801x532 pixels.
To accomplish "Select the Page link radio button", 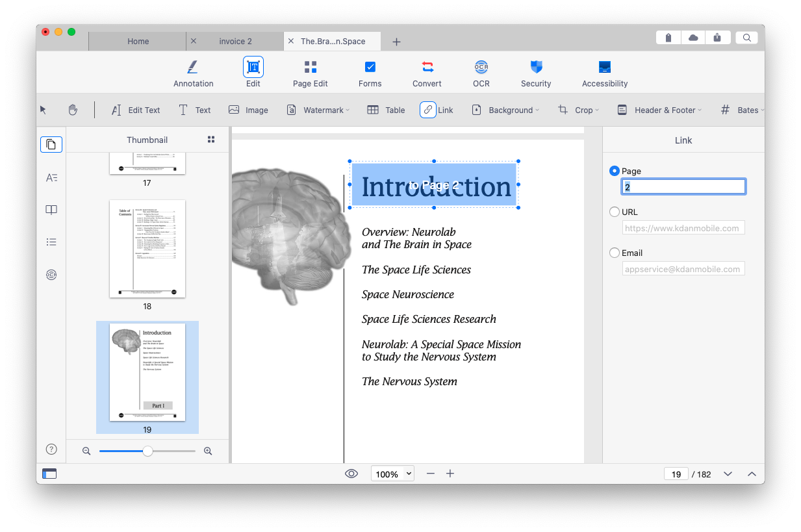I will 615,171.
